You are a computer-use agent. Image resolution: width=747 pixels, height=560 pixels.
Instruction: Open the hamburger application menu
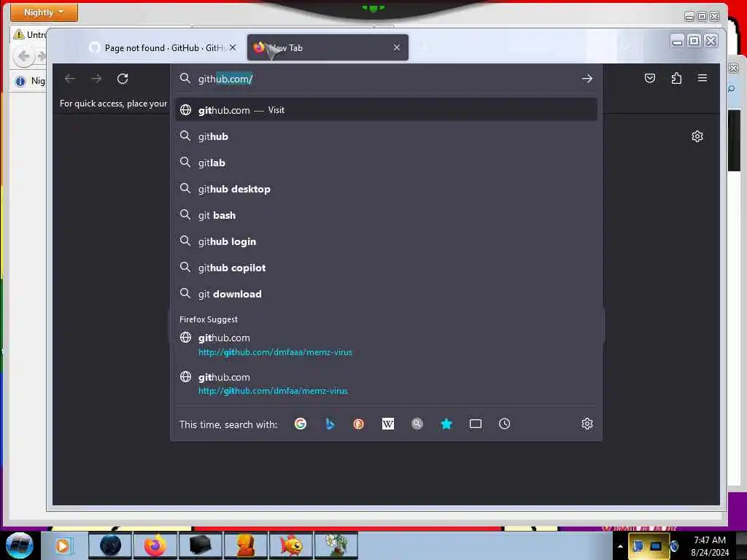click(x=703, y=78)
